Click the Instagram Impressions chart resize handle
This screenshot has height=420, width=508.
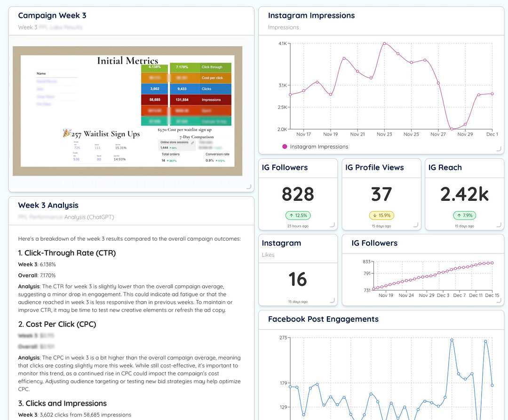click(x=499, y=149)
